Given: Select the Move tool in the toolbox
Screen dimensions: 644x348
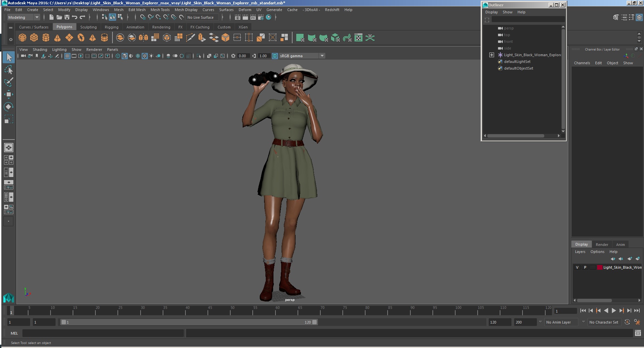Looking at the screenshot, I should click(9, 94).
